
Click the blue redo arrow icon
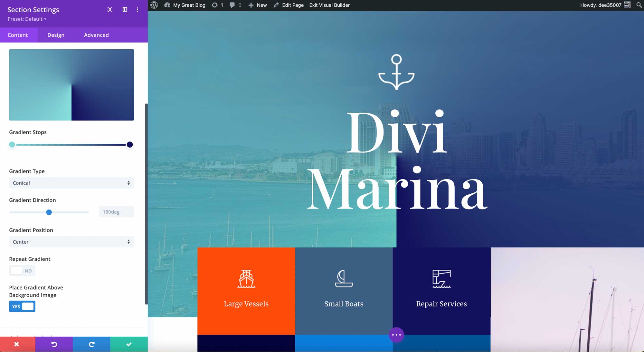click(x=91, y=344)
